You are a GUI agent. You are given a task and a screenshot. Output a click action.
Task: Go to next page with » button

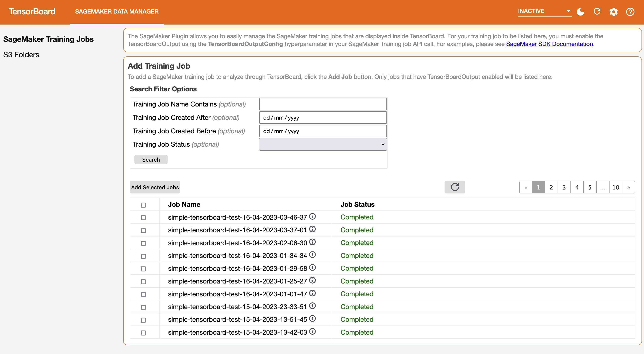tap(628, 187)
